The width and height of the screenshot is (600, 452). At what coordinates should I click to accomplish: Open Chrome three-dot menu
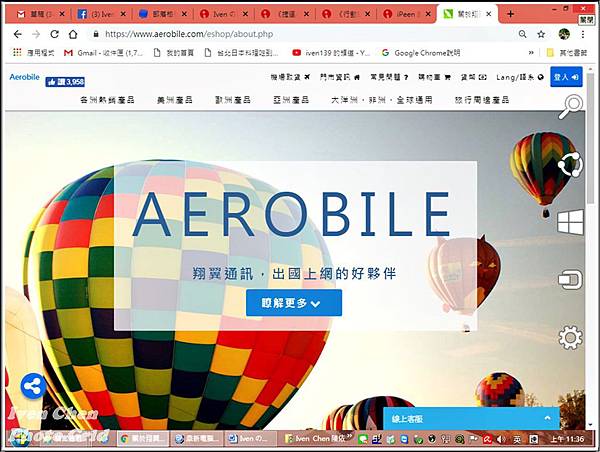click(583, 34)
